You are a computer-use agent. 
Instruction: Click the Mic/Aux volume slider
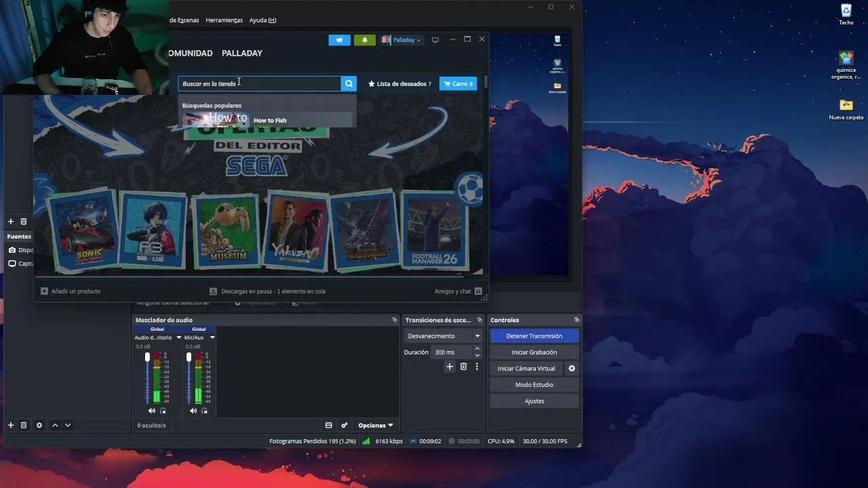click(189, 378)
